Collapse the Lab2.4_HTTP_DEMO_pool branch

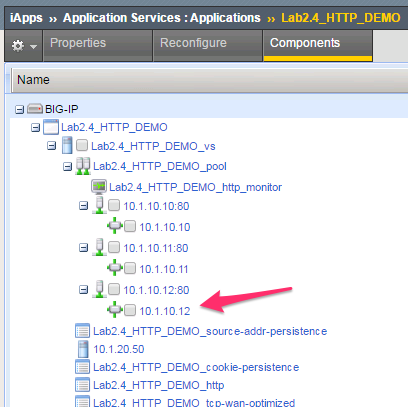(67, 166)
